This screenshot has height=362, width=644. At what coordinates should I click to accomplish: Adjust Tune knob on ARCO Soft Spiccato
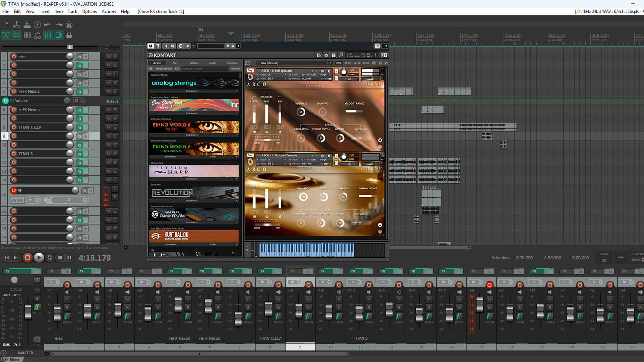pyautogui.click(x=344, y=72)
